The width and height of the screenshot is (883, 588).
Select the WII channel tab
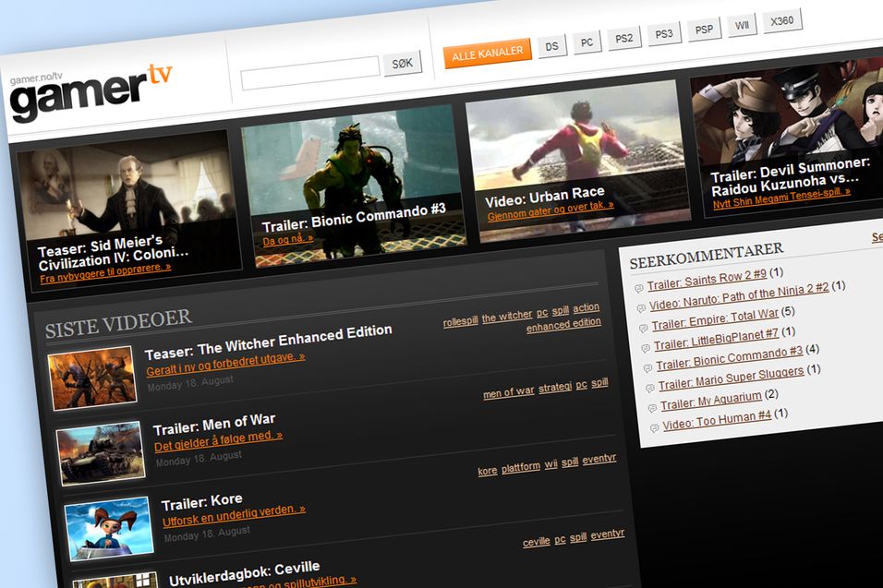pos(742,25)
